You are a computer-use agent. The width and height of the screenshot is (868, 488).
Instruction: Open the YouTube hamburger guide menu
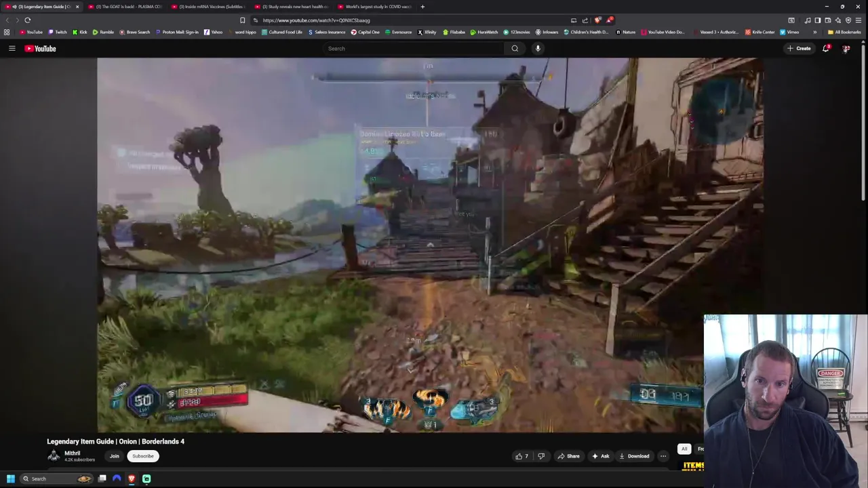12,48
